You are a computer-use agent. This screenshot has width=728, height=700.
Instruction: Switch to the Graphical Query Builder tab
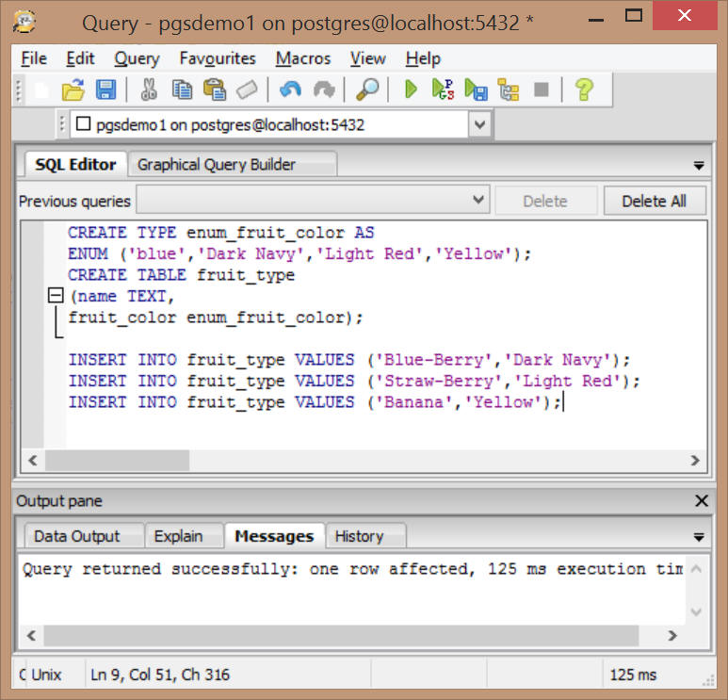pyautogui.click(x=232, y=165)
